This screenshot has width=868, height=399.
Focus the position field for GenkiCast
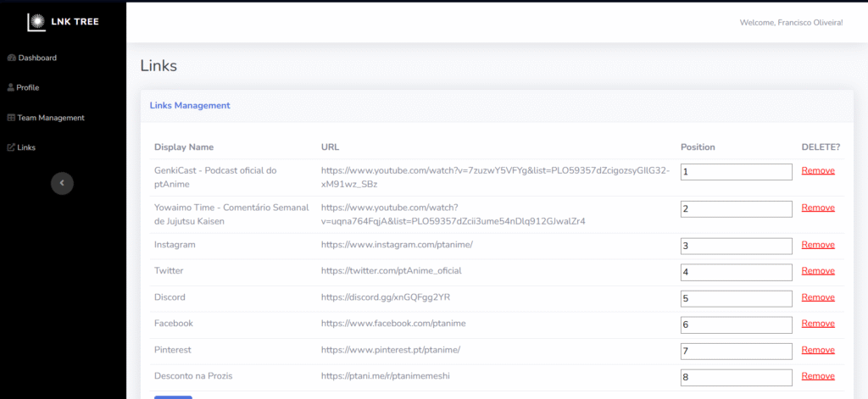737,172
